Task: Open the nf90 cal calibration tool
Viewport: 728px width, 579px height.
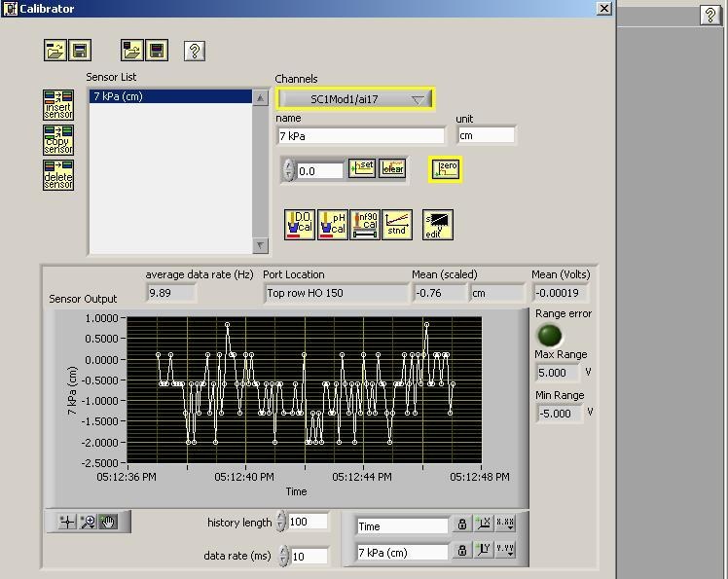Action: 365,225
